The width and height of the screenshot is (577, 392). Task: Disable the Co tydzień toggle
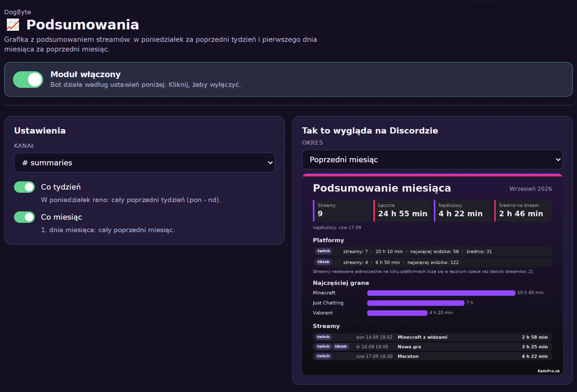point(25,187)
